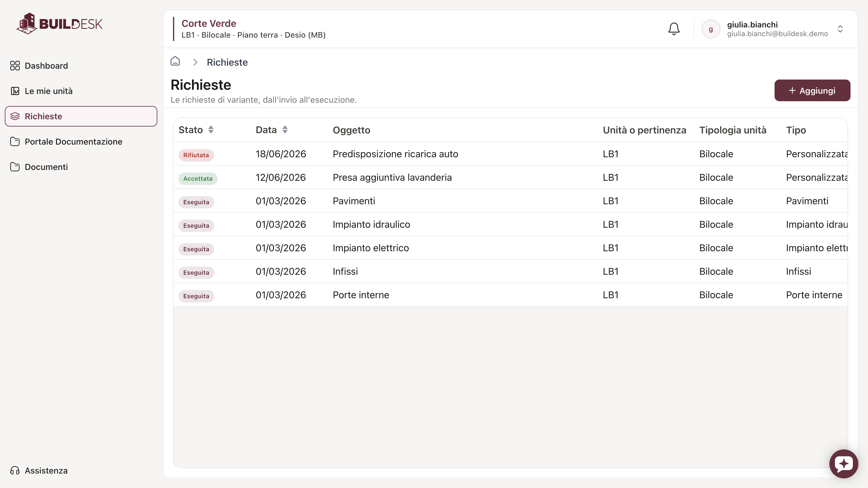Click the date 18/06/2026
Screen dimensions: 868x488
(281, 154)
